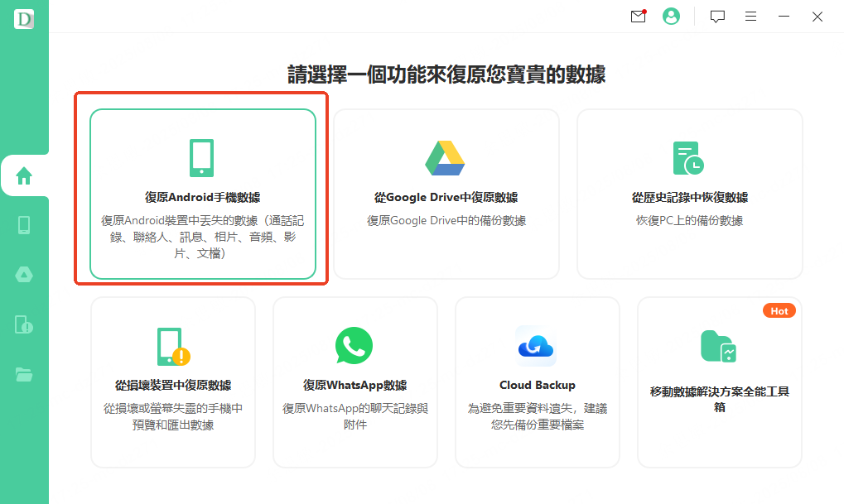Select the Google Drive sidebar icon
This screenshot has width=844, height=504.
coord(24,275)
